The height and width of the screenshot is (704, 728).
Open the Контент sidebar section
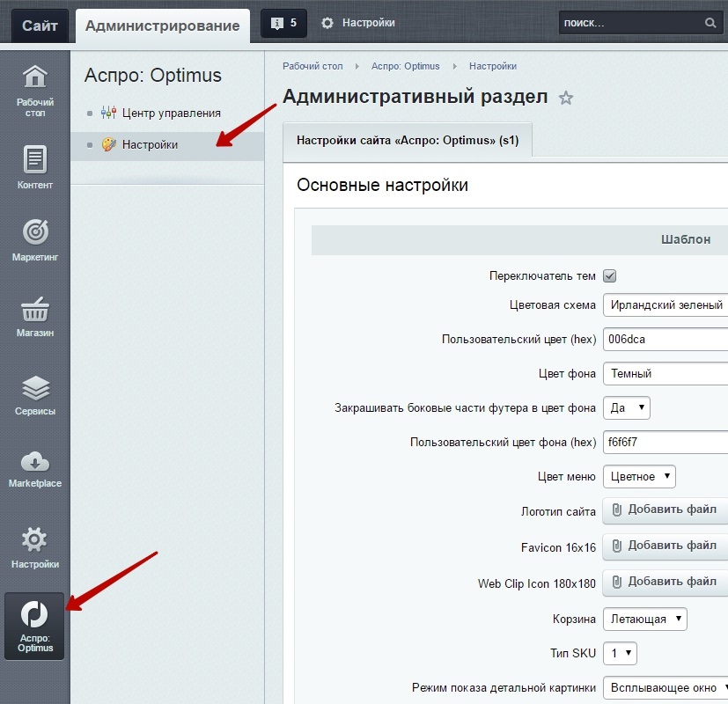(35, 167)
